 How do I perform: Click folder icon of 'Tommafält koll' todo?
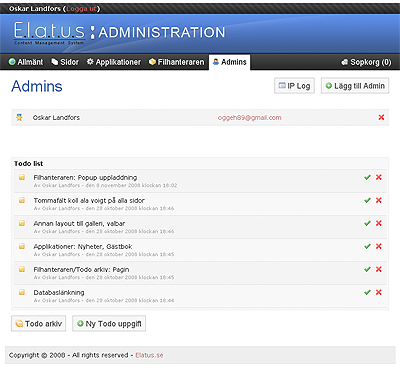coord(22,200)
